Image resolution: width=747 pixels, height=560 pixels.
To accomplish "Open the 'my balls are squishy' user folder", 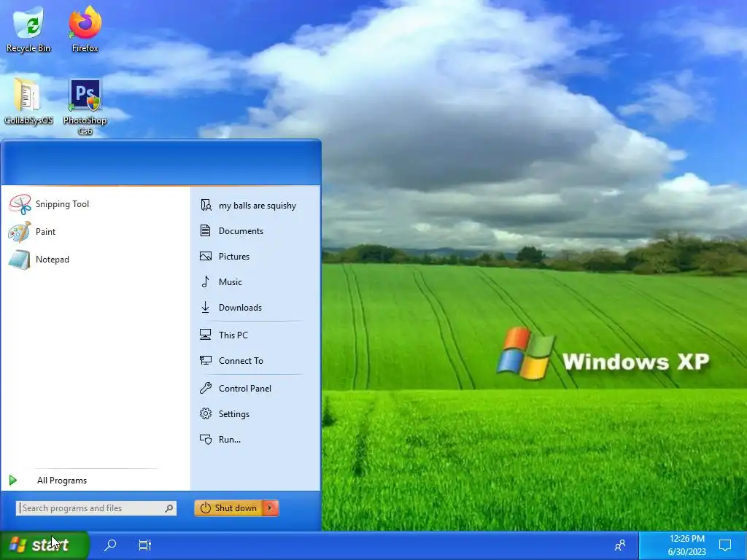I will click(255, 205).
